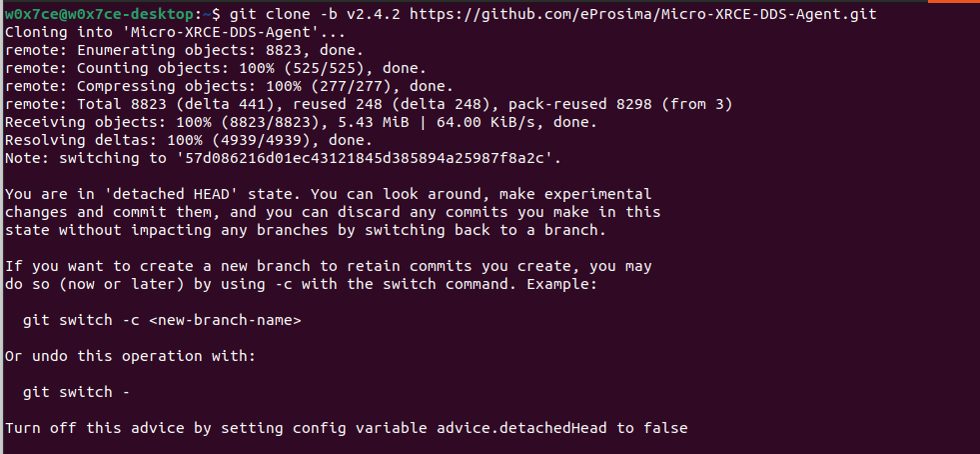This screenshot has height=454, width=980.
Task: Click the 'git clone' command word
Action: pos(270,14)
